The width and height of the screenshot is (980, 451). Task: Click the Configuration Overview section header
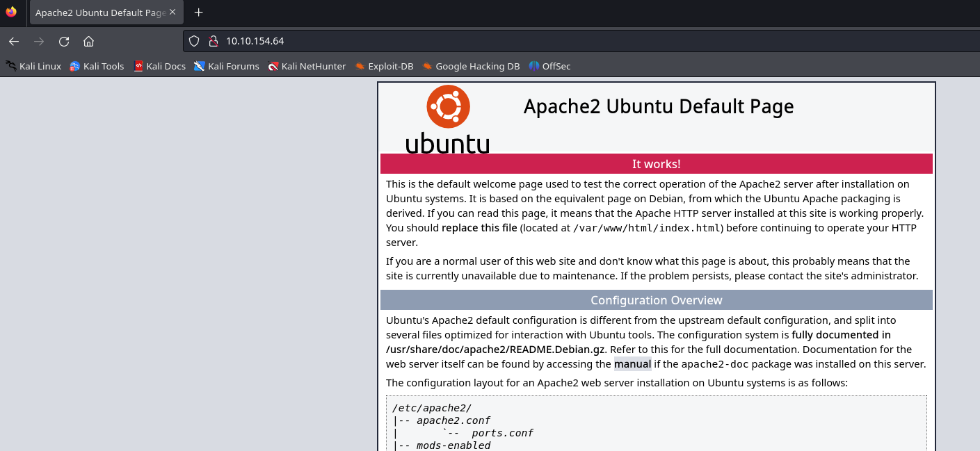tap(656, 300)
